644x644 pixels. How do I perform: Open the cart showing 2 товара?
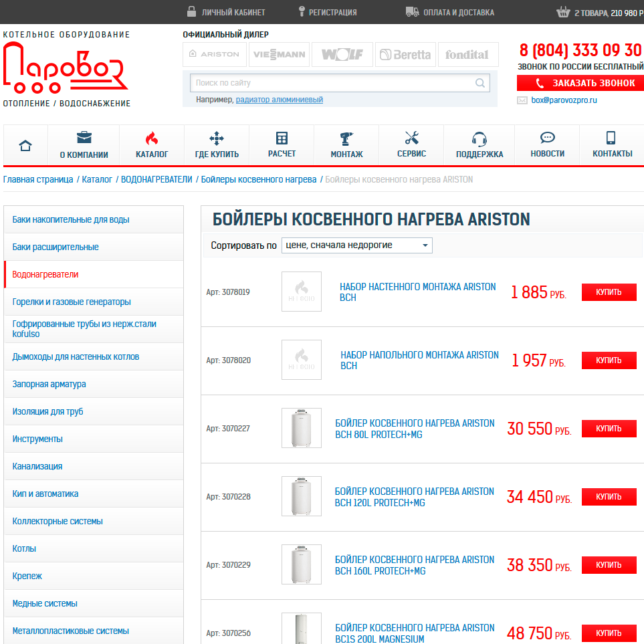tap(609, 13)
